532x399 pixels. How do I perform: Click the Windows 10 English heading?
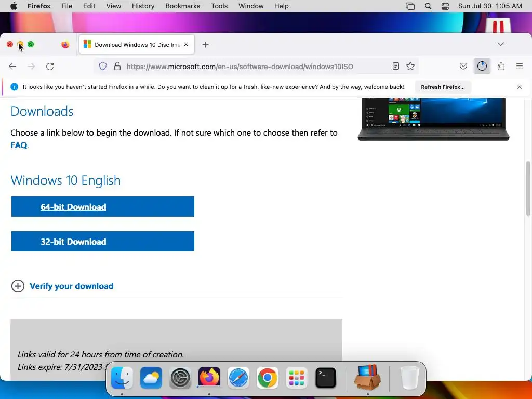pos(65,180)
